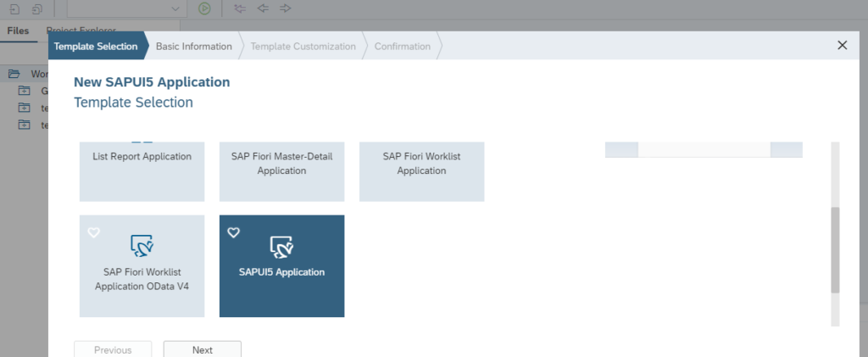Click the last edit location arrow icon

[x=240, y=8]
